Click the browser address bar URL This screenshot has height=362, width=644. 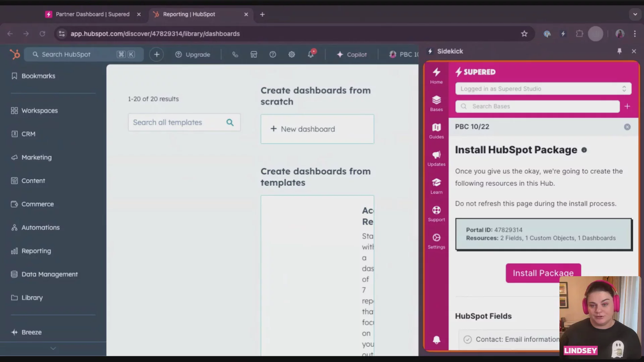155,34
